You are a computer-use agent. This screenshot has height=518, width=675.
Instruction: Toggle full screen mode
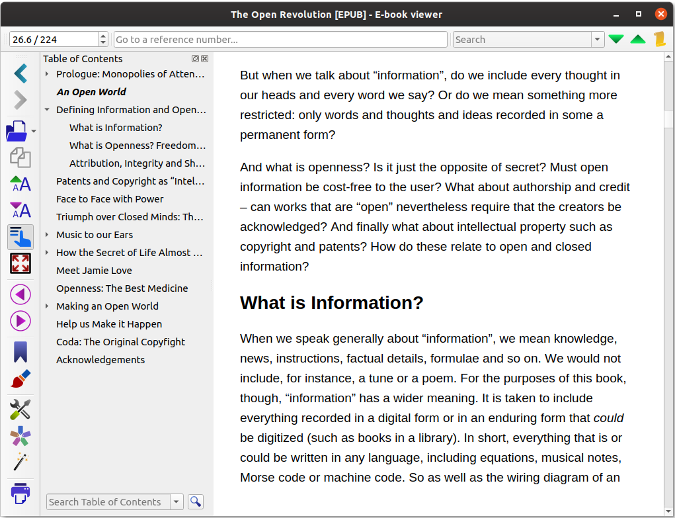[19, 263]
